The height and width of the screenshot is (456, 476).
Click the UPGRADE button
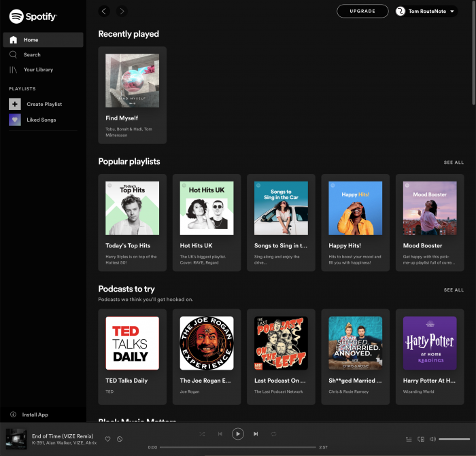[362, 11]
